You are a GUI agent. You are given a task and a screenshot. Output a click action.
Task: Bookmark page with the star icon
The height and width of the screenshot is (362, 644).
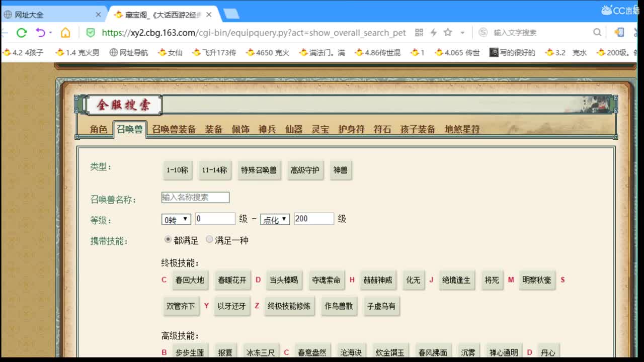(x=448, y=33)
